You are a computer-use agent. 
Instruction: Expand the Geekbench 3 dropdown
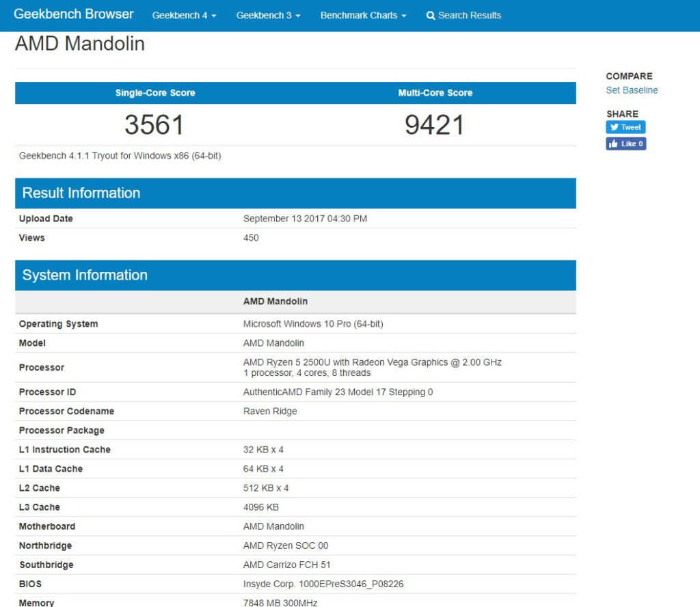pyautogui.click(x=268, y=16)
